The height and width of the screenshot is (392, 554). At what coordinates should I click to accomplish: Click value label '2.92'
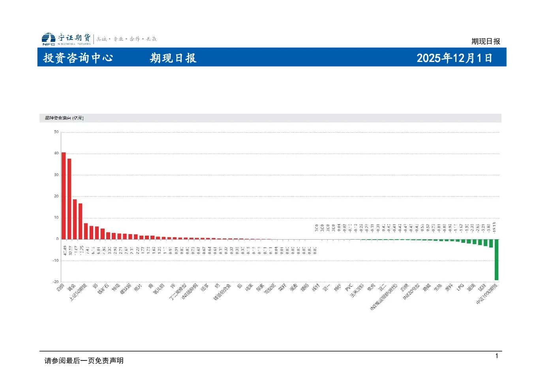(x=115, y=251)
